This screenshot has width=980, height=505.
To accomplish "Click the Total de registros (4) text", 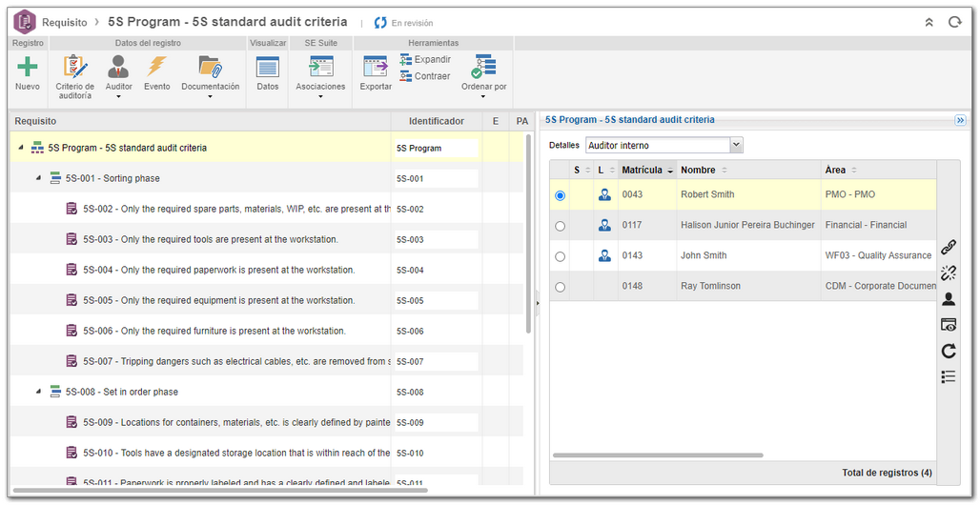I will coord(887,473).
